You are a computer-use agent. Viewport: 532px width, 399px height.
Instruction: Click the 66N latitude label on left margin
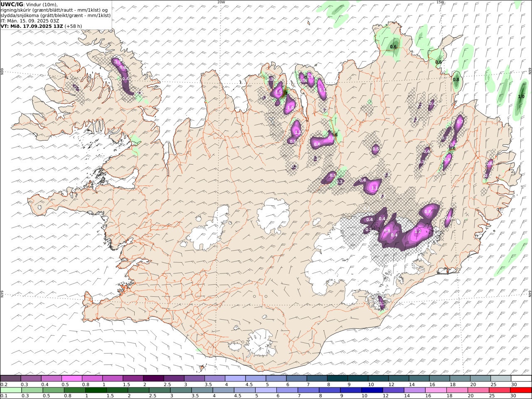(2, 72)
